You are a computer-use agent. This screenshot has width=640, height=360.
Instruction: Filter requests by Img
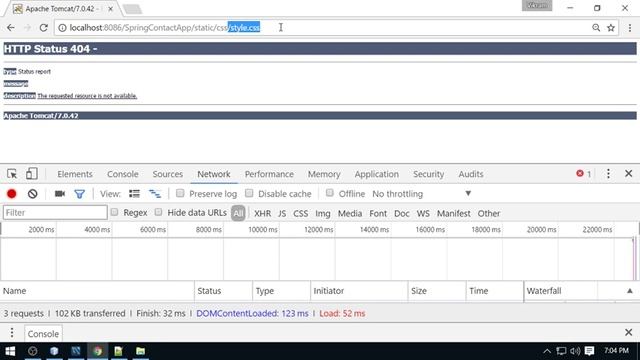(x=322, y=213)
